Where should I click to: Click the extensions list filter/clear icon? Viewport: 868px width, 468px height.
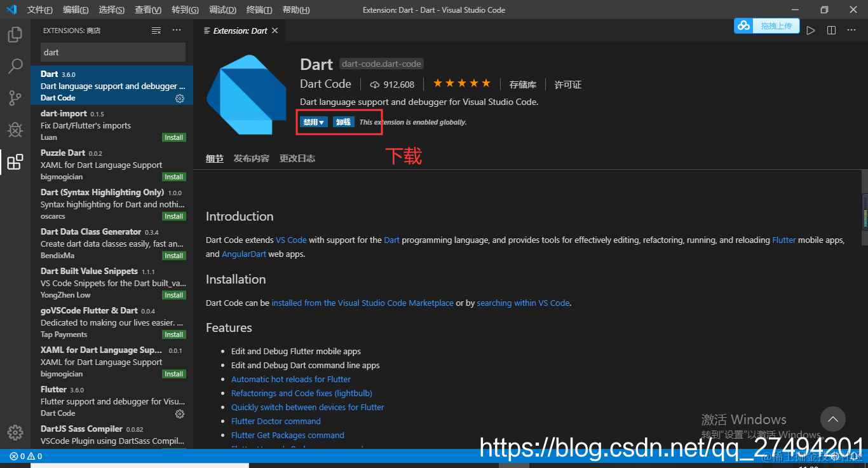tap(156, 31)
